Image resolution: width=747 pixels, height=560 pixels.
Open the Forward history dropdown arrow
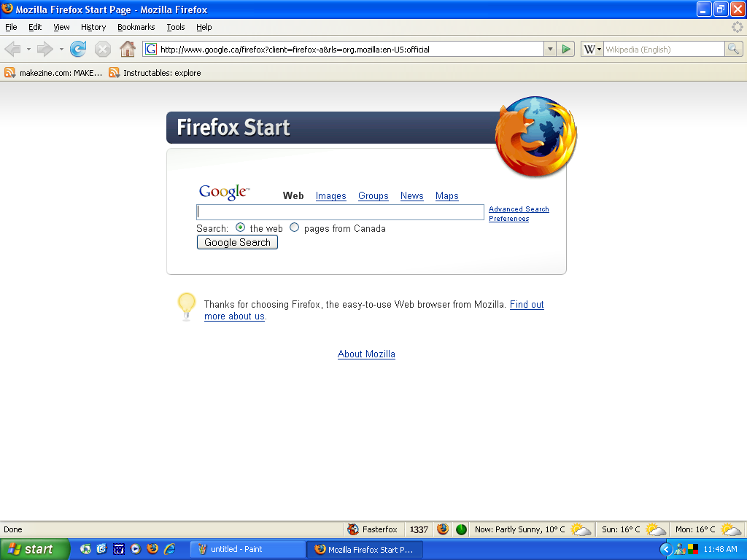coord(61,49)
